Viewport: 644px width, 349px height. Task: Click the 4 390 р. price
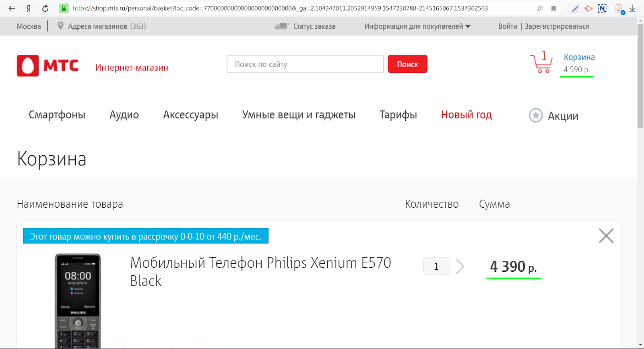coord(514,266)
